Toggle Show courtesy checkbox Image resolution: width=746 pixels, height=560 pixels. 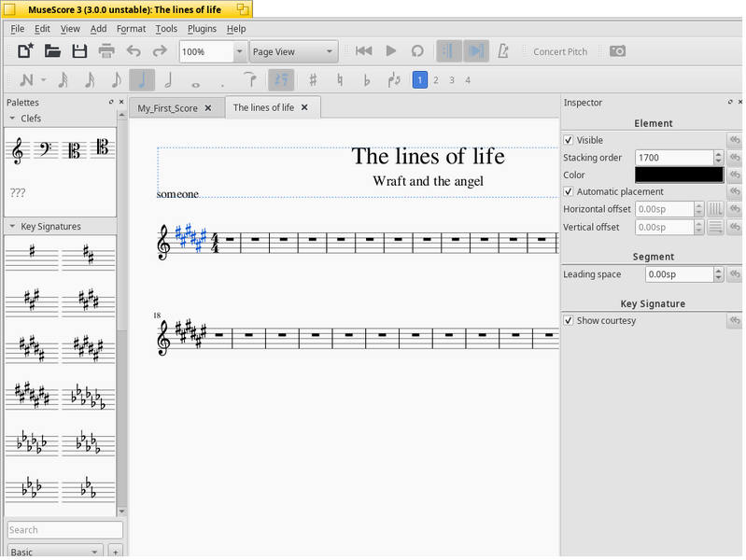click(568, 320)
